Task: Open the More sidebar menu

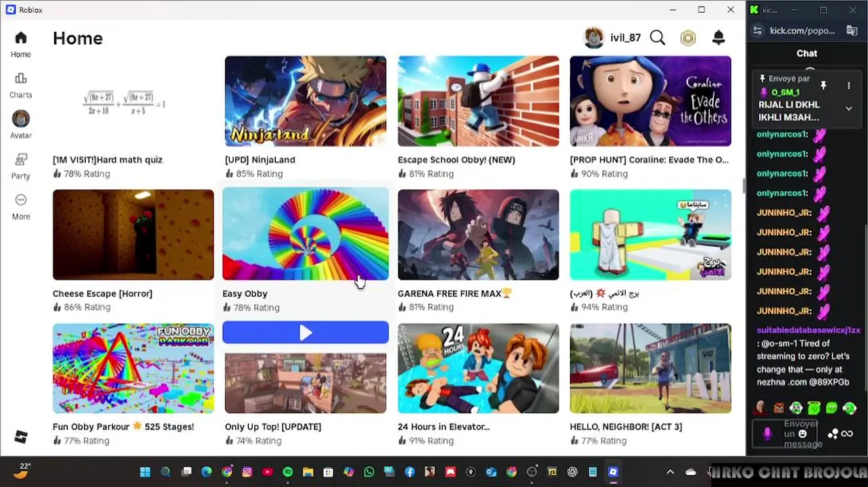Action: (x=21, y=207)
